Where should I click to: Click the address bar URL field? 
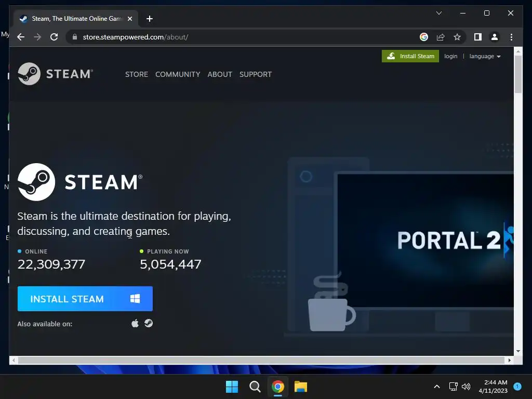click(x=244, y=37)
